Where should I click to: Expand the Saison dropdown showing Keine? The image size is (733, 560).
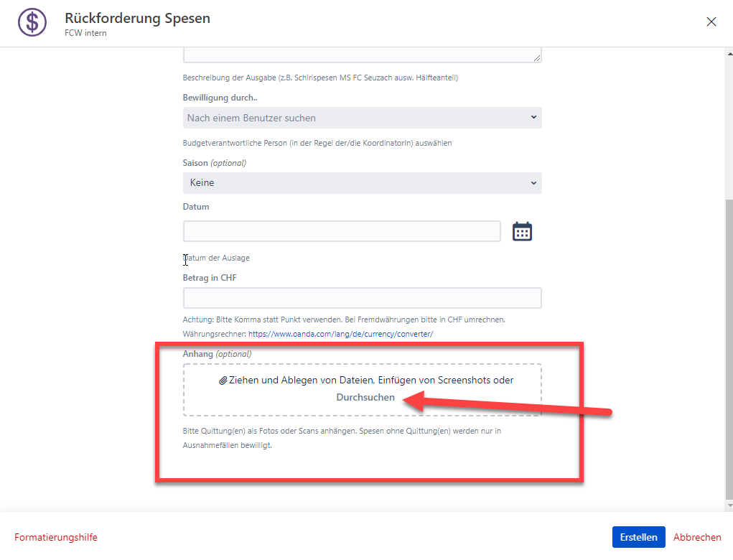click(x=362, y=183)
